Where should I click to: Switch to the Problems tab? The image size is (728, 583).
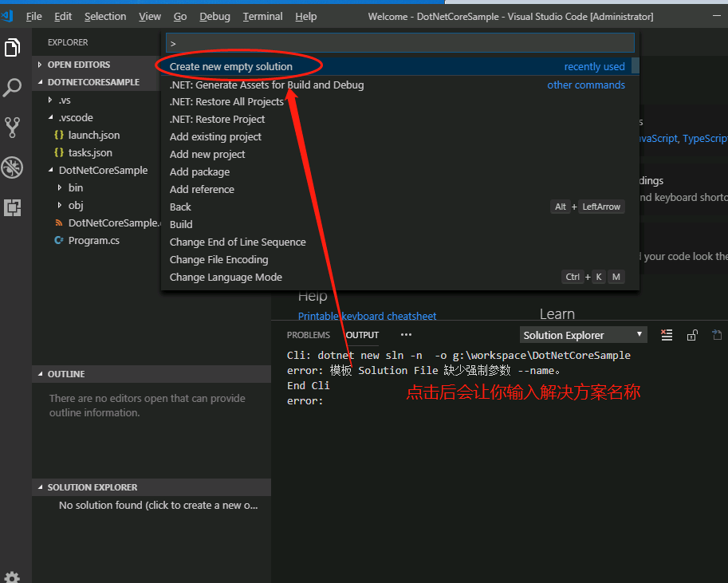coord(309,335)
